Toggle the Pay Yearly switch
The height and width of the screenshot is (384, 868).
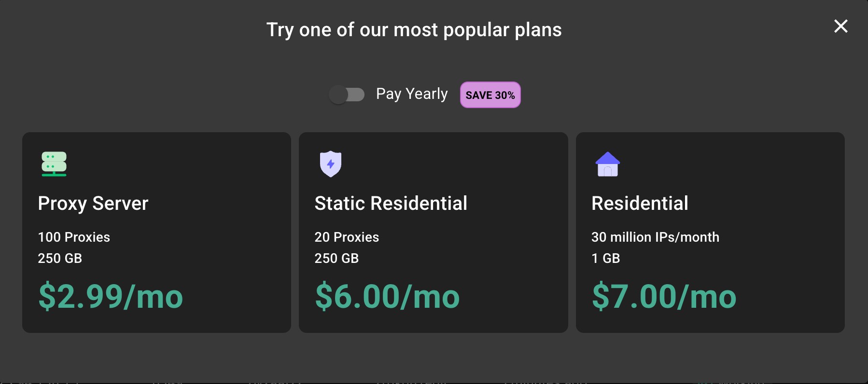click(347, 95)
